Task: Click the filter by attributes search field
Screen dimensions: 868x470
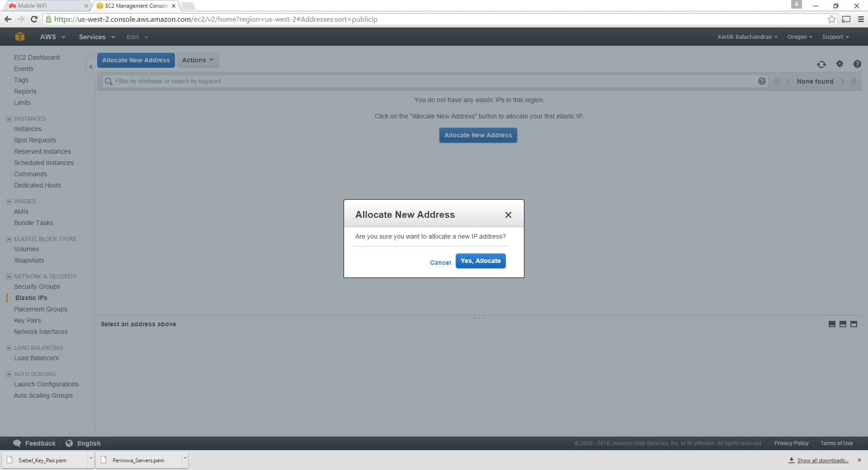Action: (435, 81)
